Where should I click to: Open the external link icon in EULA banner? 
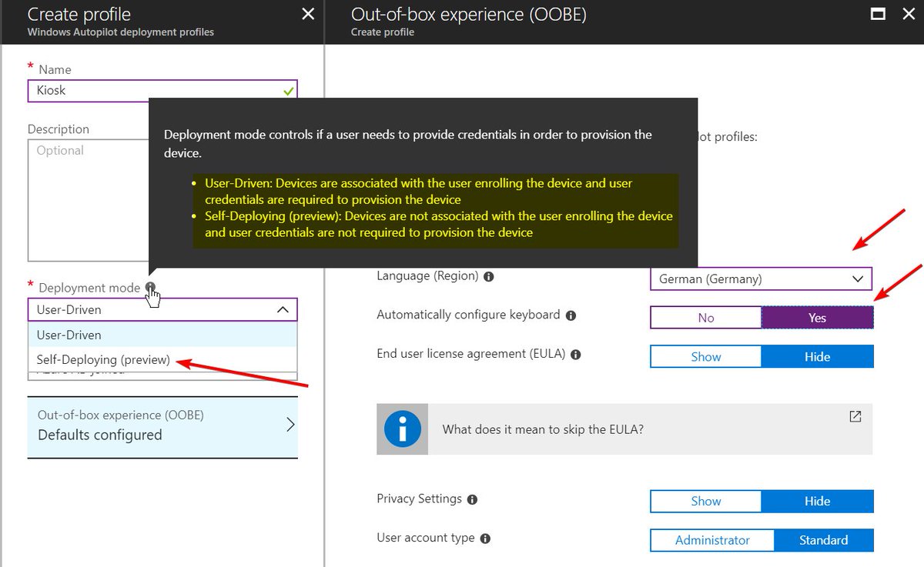(x=855, y=416)
